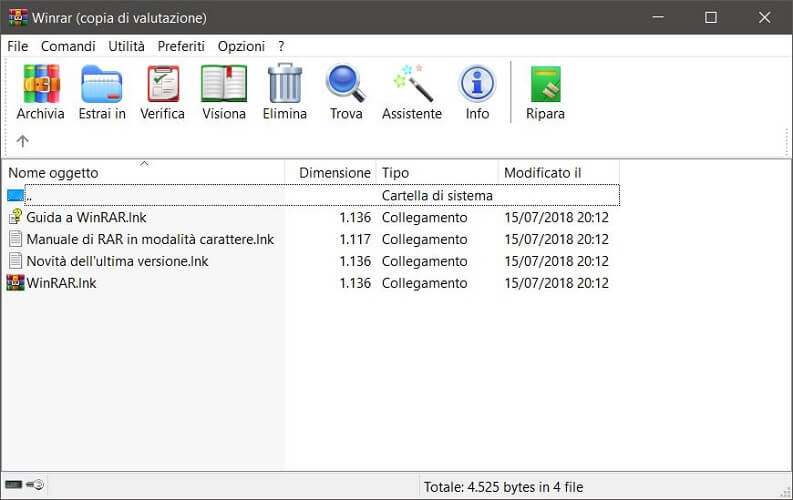Select the Guida a WinRAR.lnk file

point(86,217)
